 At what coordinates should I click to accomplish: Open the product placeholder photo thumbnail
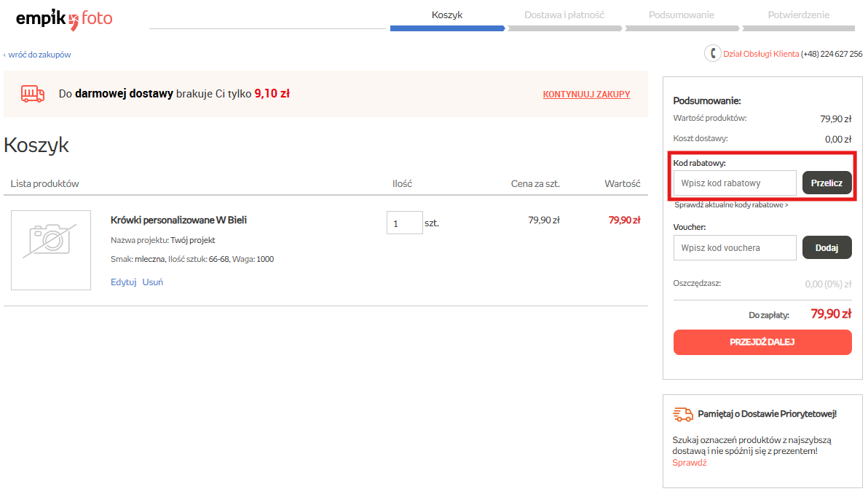[51, 250]
